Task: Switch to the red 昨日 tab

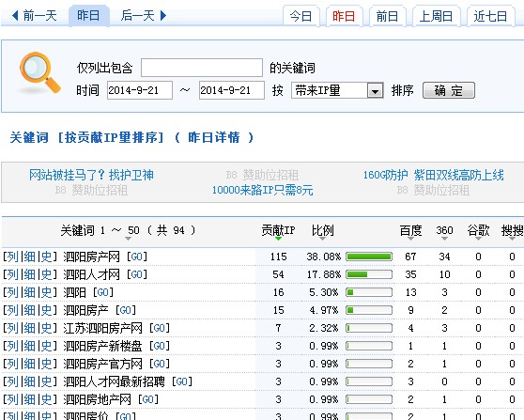Action: click(x=344, y=16)
